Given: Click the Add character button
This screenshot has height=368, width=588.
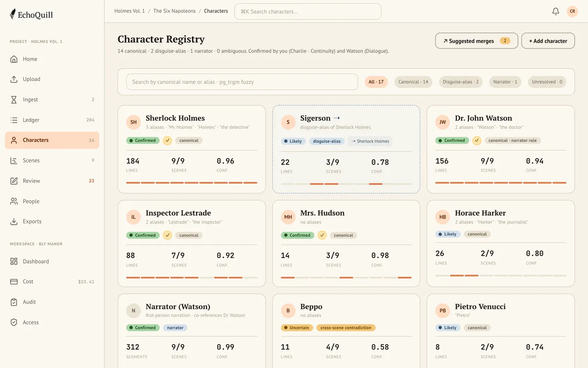Looking at the screenshot, I should click(548, 41).
